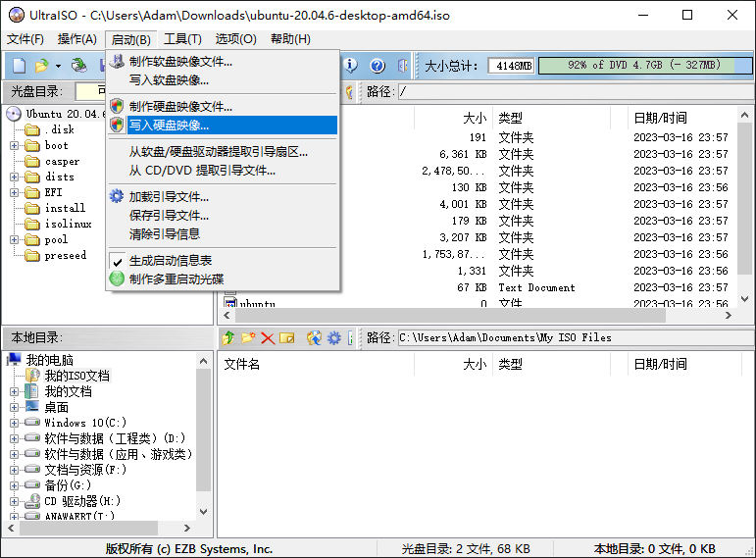The image size is (756, 558).
Task: Open the 工具(T) menu
Action: [x=182, y=39]
